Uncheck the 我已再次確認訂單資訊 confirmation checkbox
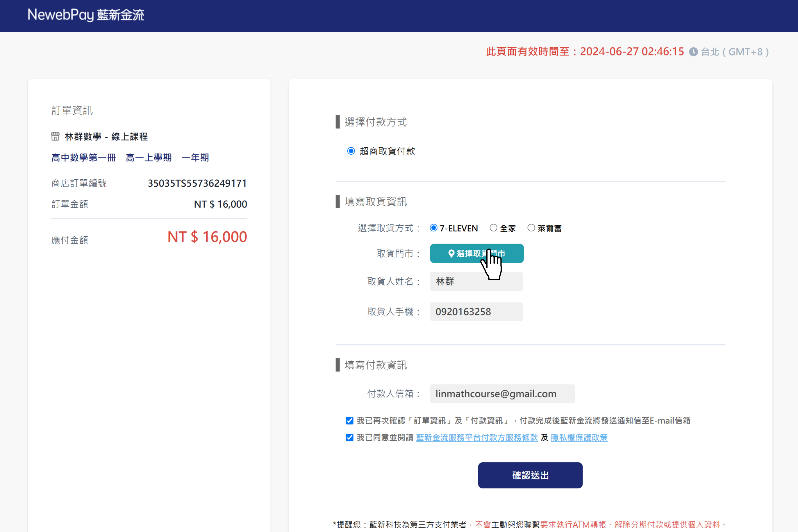This screenshot has height=532, width=798. pos(349,421)
